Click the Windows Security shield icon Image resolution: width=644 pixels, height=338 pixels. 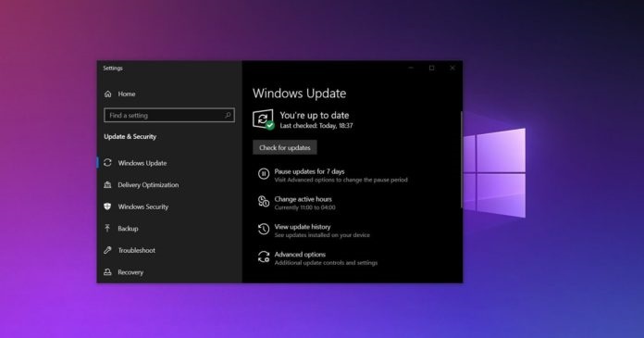tap(107, 207)
